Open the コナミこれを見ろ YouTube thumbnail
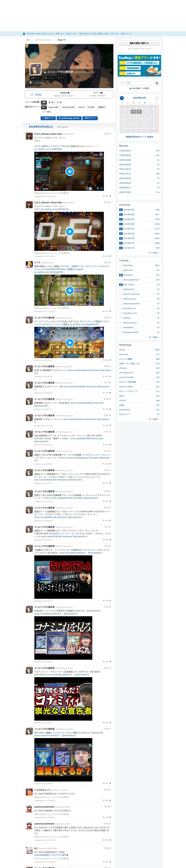The image size is (186, 868). (63, 638)
